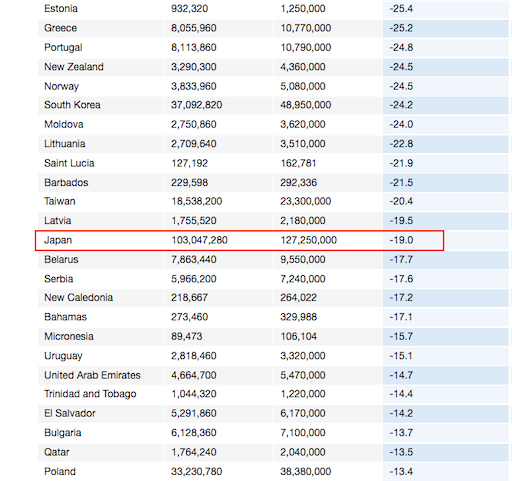Select United Arab Emirates value 4,664,700
Image resolution: width=512 pixels, height=481 pixels.
click(x=194, y=375)
